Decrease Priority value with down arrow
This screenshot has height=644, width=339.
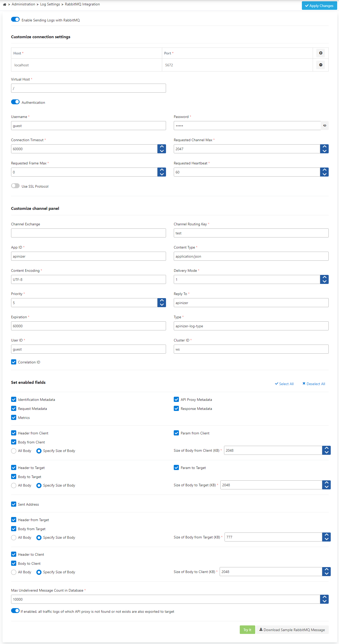(x=162, y=305)
